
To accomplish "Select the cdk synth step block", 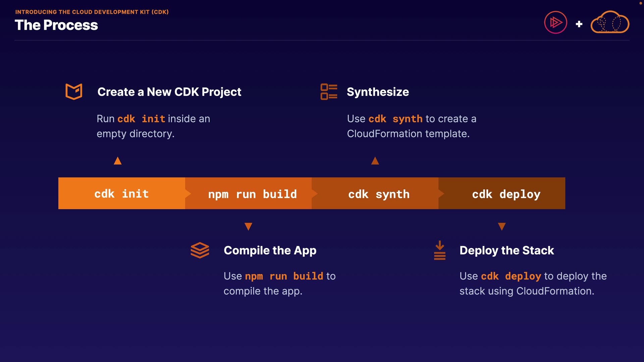I will point(379,194).
